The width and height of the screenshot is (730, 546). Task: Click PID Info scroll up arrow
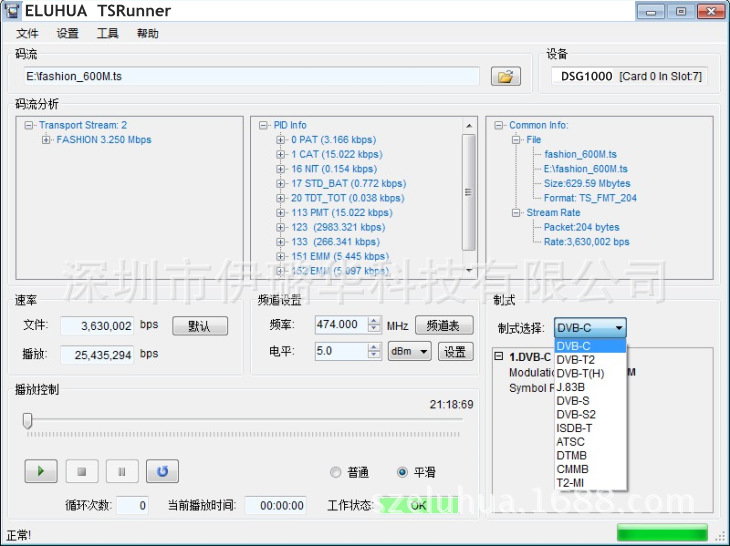click(x=469, y=126)
